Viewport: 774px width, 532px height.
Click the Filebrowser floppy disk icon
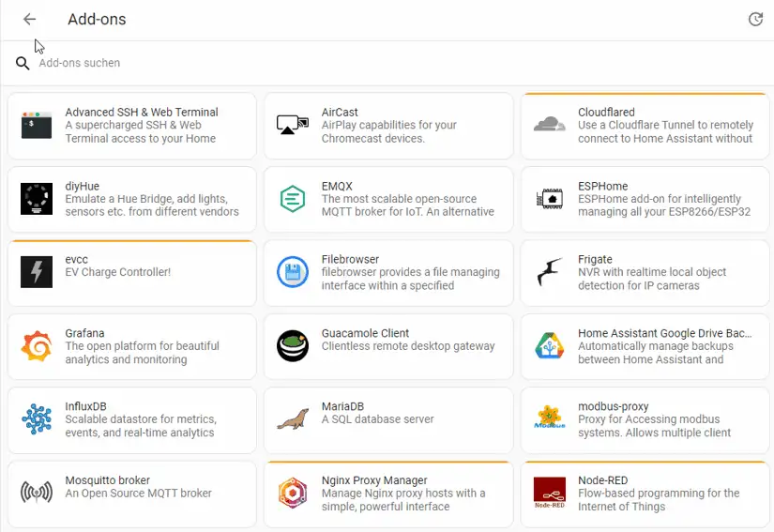pyautogui.click(x=293, y=273)
